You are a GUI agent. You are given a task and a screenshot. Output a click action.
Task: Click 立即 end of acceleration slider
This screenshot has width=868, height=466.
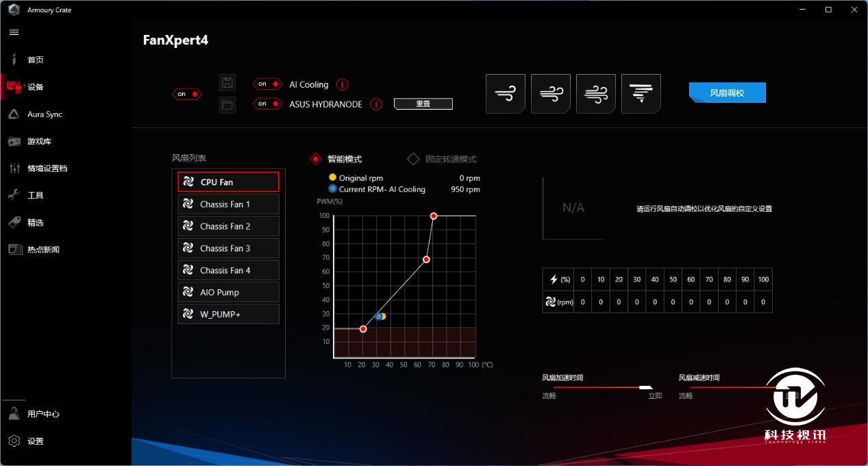click(655, 396)
